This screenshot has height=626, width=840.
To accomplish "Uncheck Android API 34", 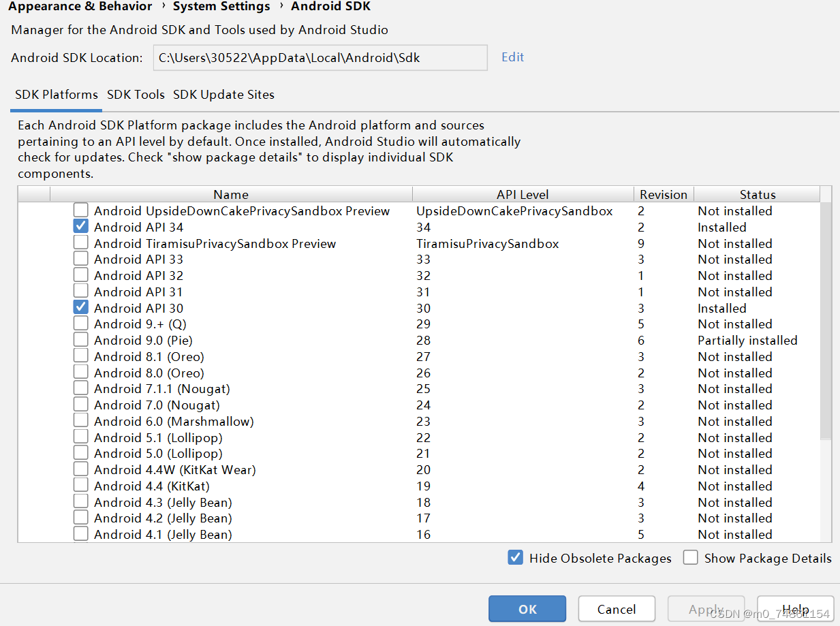I will (x=80, y=227).
